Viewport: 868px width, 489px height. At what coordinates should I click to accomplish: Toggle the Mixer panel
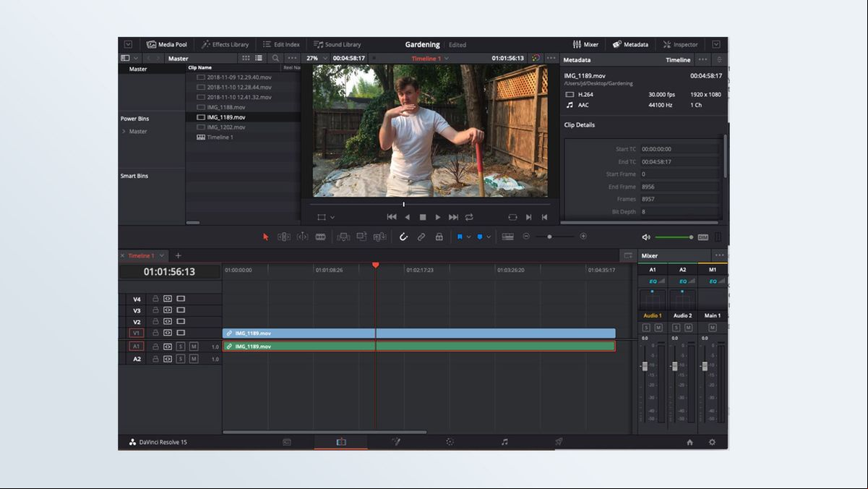click(x=585, y=44)
